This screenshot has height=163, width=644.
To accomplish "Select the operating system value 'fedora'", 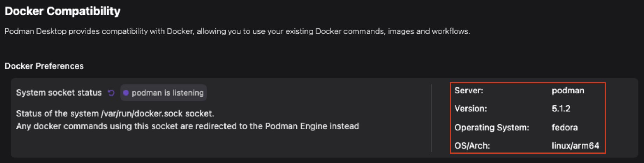I will pos(564,128).
